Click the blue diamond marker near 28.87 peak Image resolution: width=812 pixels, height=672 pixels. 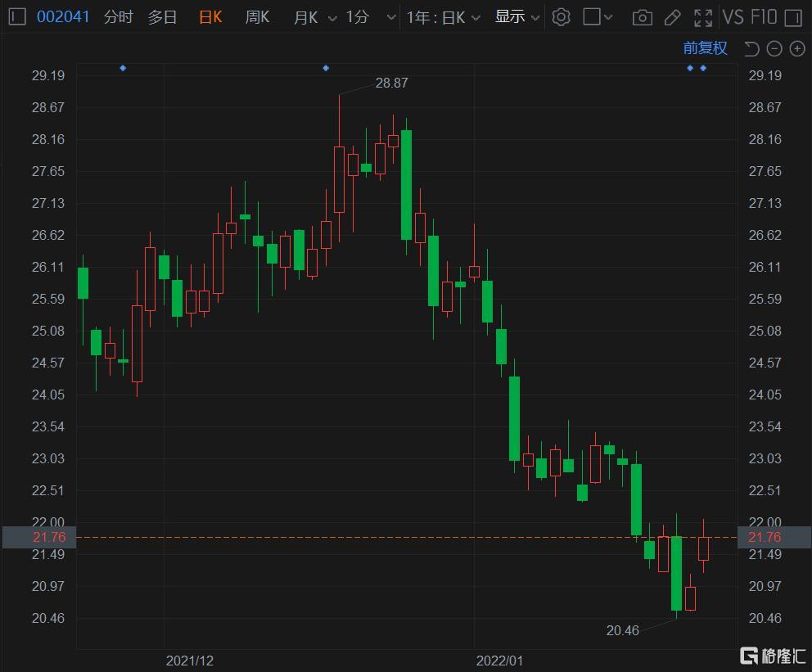[326, 68]
